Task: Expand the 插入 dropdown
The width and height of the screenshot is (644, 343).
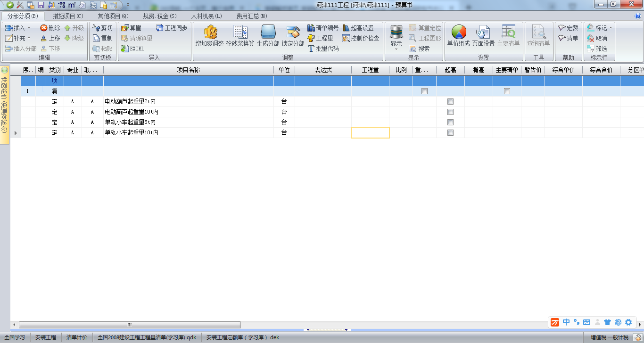Action: coord(29,28)
